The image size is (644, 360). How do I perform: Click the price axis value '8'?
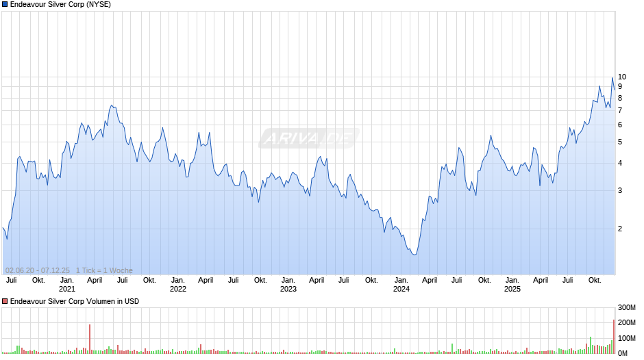[x=620, y=98]
